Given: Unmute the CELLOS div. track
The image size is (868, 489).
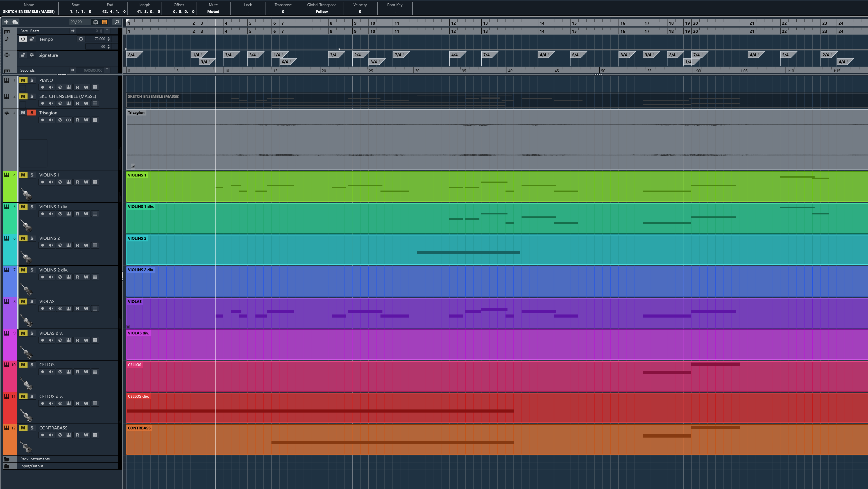Looking at the screenshot, I should coord(23,396).
